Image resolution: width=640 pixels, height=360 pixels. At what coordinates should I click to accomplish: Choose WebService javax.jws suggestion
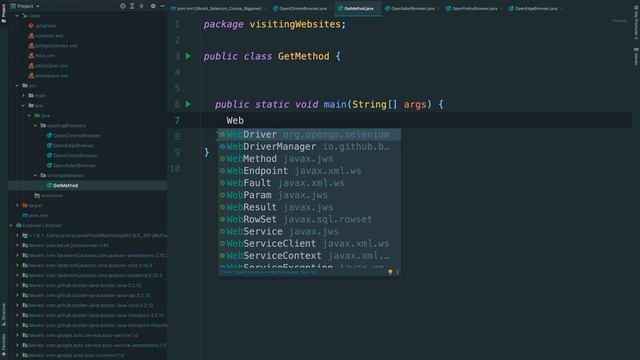tap(309, 231)
